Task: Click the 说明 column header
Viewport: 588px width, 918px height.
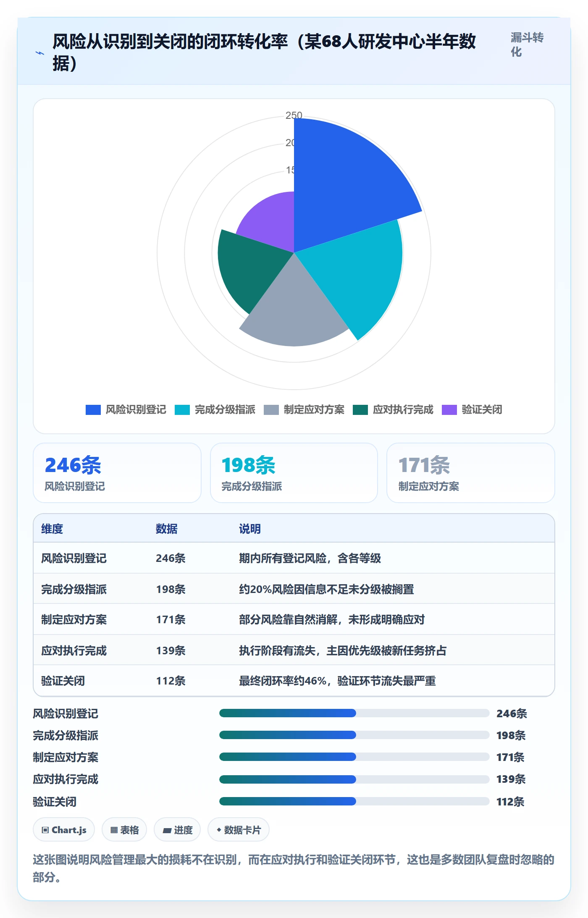Action: [x=250, y=529]
